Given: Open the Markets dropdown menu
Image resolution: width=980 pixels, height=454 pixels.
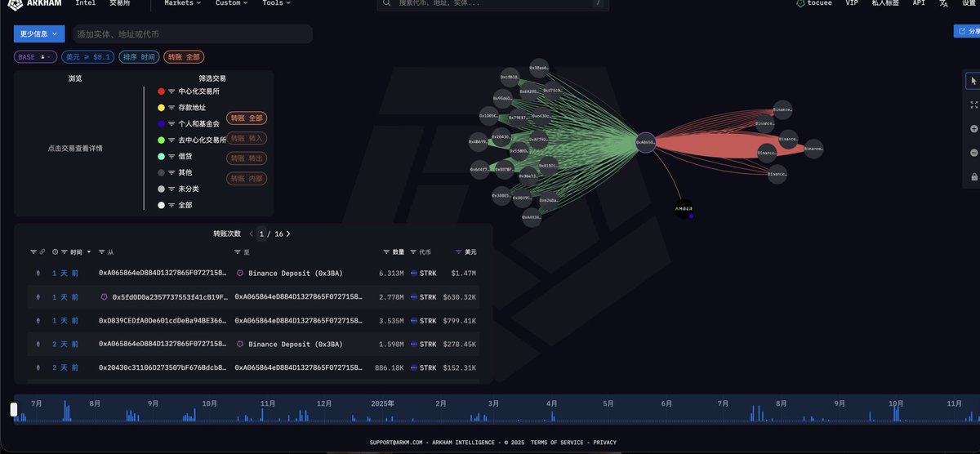Looking at the screenshot, I should 184,3.
